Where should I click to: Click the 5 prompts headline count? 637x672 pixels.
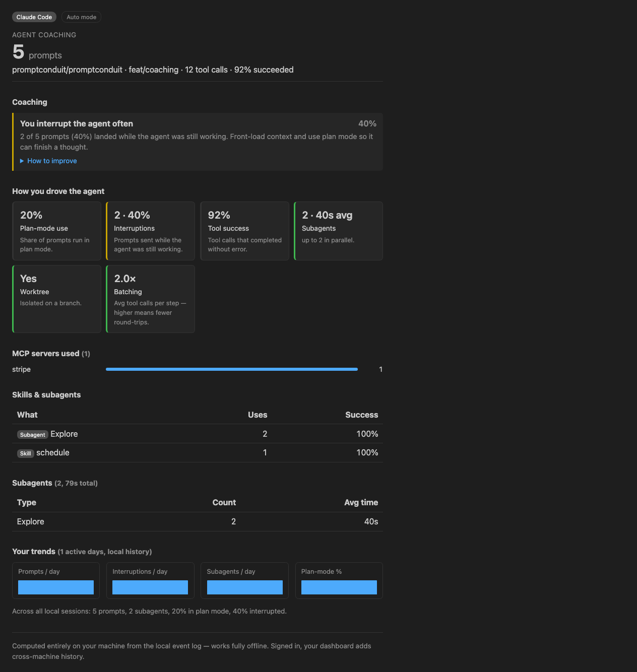click(37, 52)
